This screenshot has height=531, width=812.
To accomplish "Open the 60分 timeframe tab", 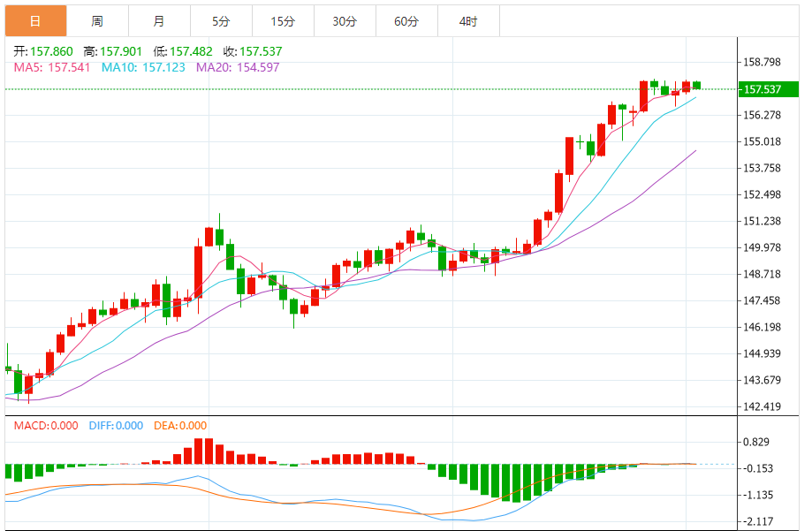I will coord(406,21).
